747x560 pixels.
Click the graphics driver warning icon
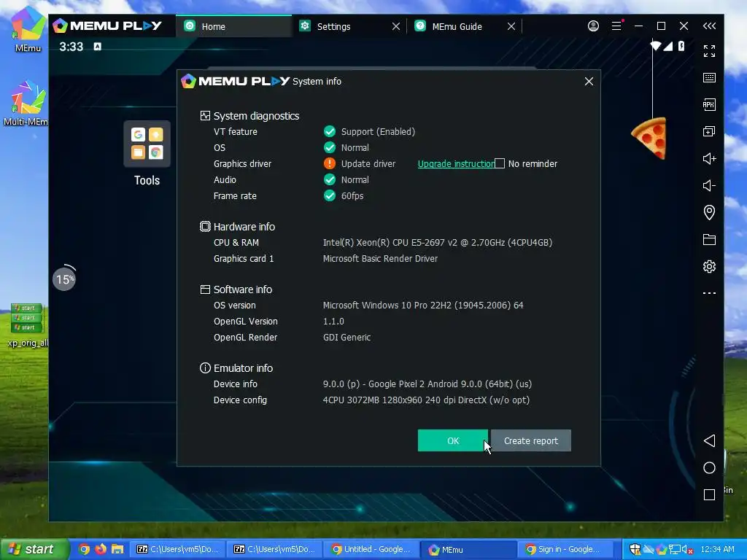coord(329,163)
